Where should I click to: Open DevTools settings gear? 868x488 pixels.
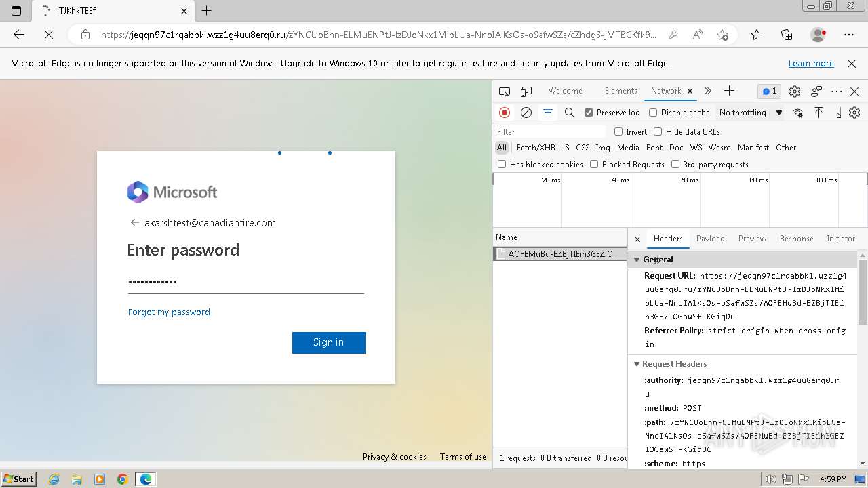795,91
